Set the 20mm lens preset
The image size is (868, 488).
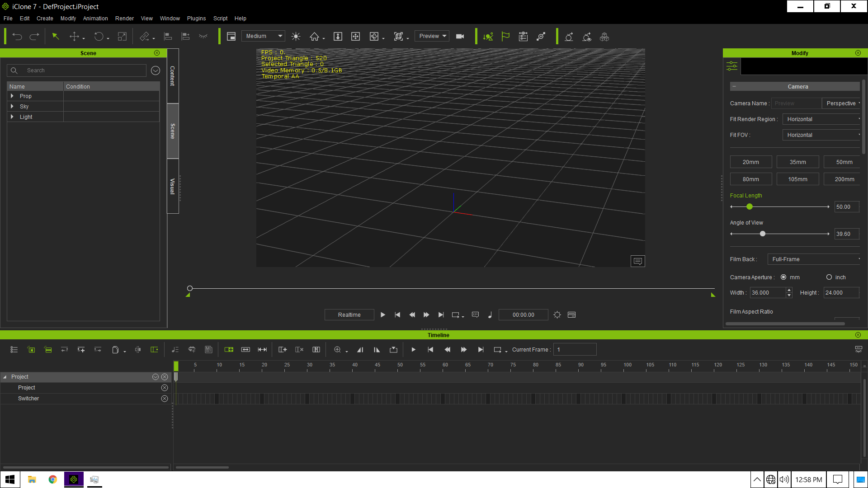(751, 162)
